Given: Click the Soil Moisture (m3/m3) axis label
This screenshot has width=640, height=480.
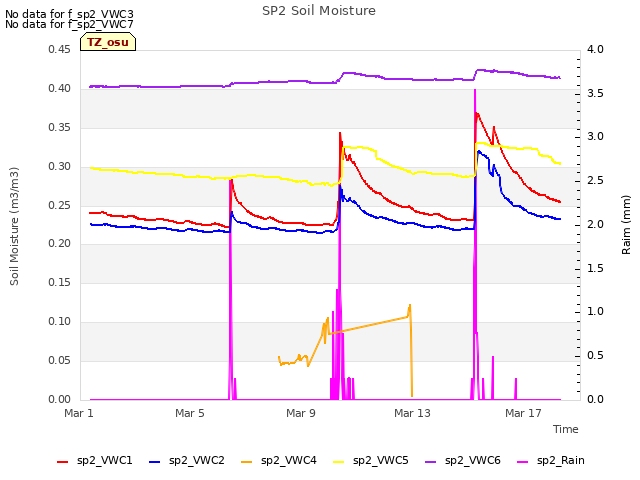Looking at the screenshot, I should [14, 226].
